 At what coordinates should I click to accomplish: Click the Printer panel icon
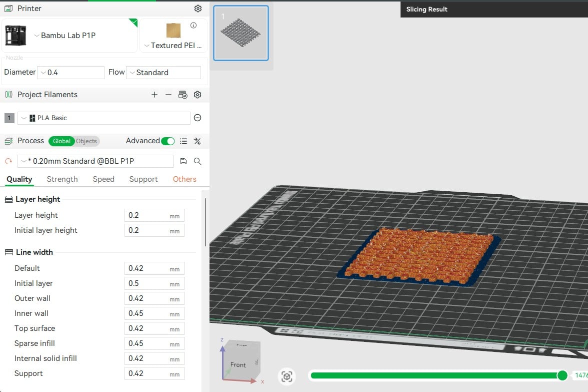8,8
